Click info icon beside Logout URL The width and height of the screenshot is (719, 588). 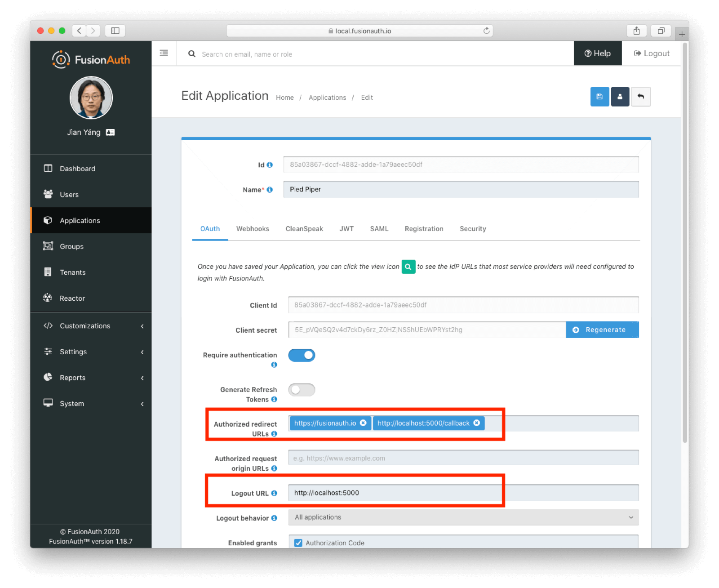point(274,493)
